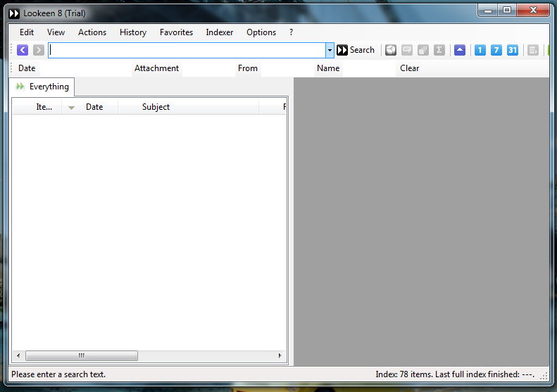This screenshot has width=557, height=392.
Task: Click the grey forward arrow icon
Action: click(x=38, y=50)
